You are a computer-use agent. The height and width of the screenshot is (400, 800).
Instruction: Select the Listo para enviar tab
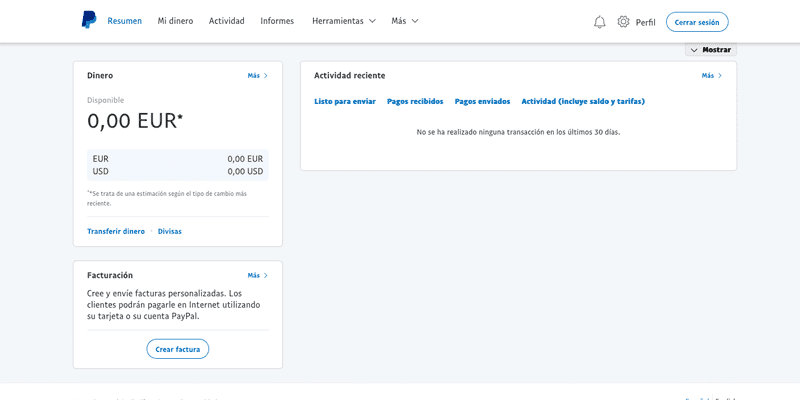(345, 101)
